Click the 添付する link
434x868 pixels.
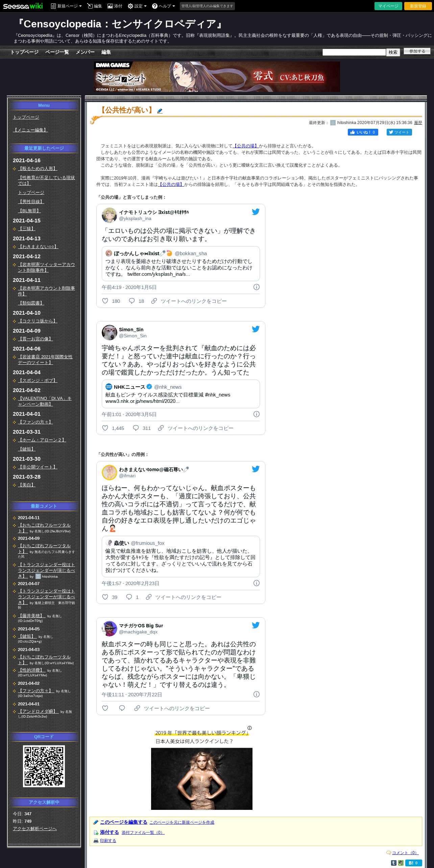point(109,832)
